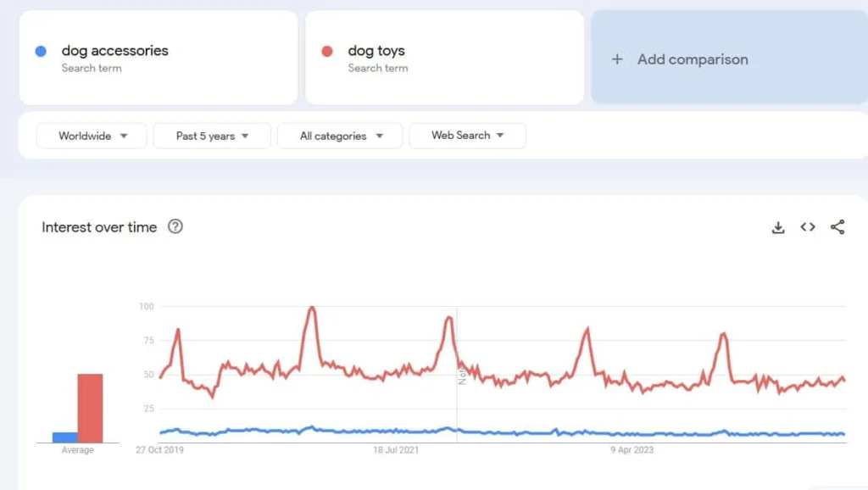The height and width of the screenshot is (490, 868).
Task: Open the Worldwide region dropdown
Action: pos(92,136)
